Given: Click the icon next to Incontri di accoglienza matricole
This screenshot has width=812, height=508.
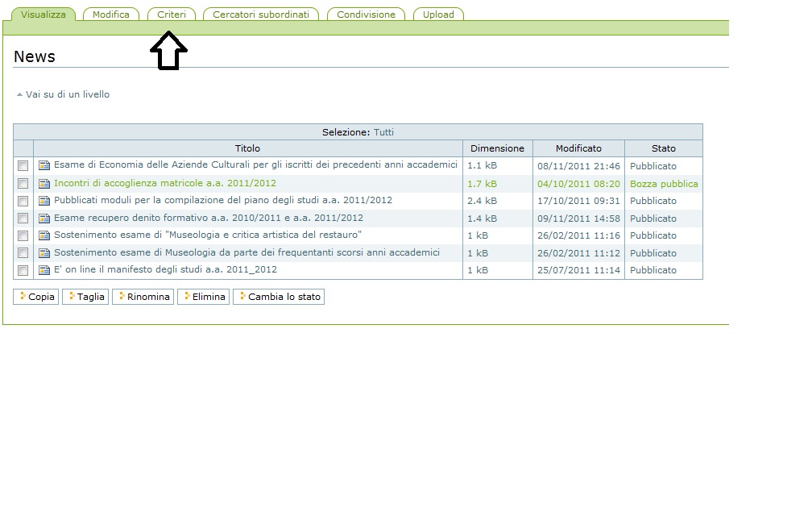Looking at the screenshot, I should [x=44, y=184].
